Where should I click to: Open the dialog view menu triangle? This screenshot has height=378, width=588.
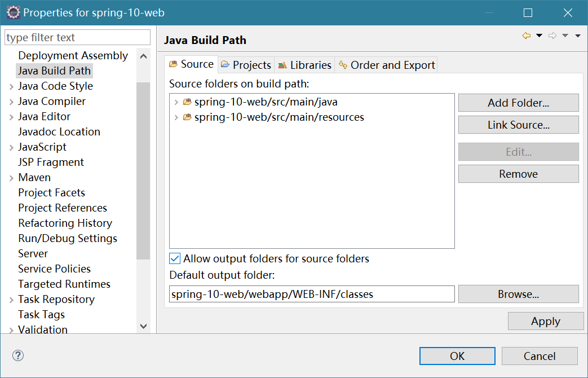pos(578,36)
